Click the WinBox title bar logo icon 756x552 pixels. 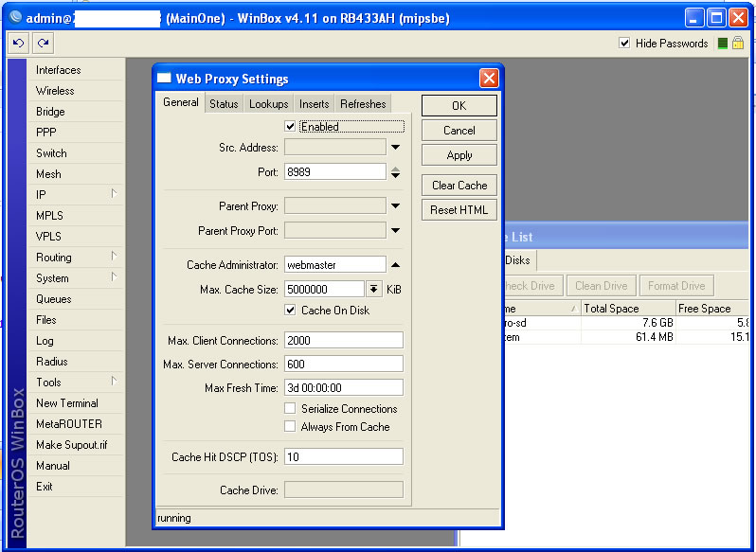coord(15,17)
